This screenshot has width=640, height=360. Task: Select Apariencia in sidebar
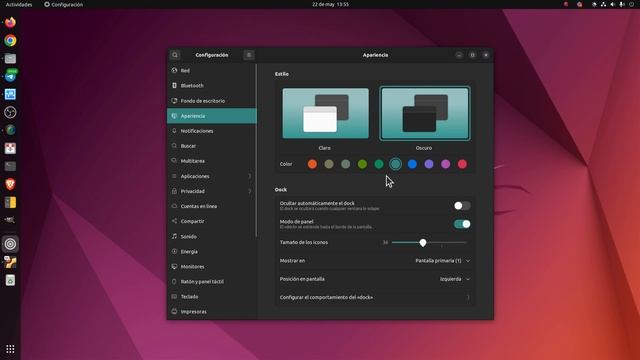[x=211, y=116]
